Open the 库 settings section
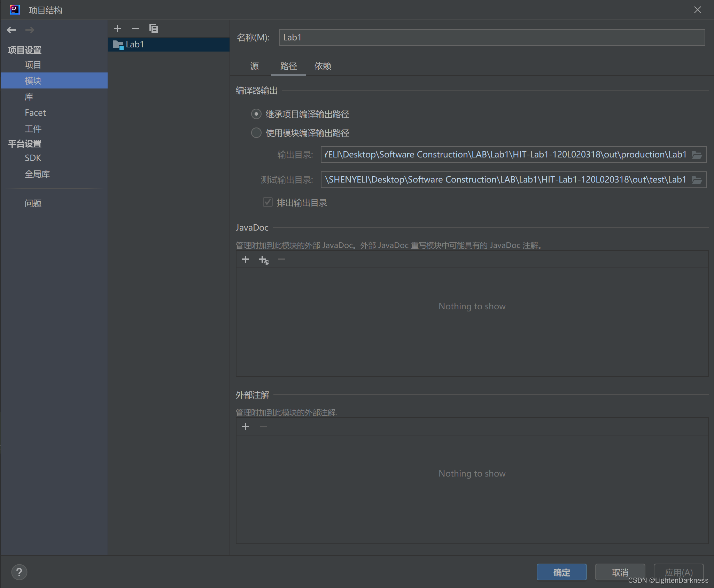This screenshot has height=588, width=714. click(x=29, y=97)
